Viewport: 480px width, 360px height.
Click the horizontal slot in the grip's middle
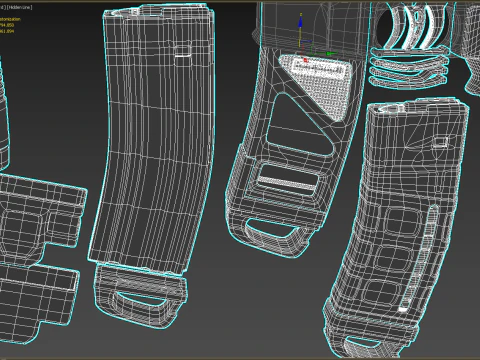pos(287,177)
